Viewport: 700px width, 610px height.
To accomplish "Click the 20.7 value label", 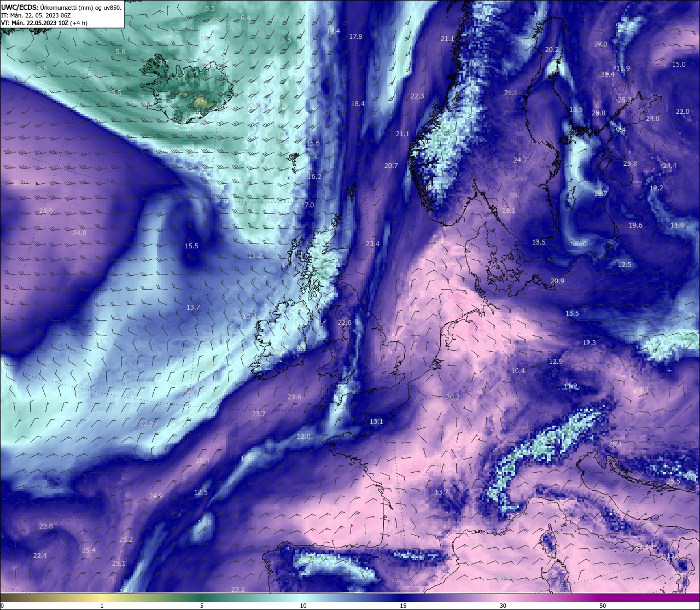I will click(391, 166).
